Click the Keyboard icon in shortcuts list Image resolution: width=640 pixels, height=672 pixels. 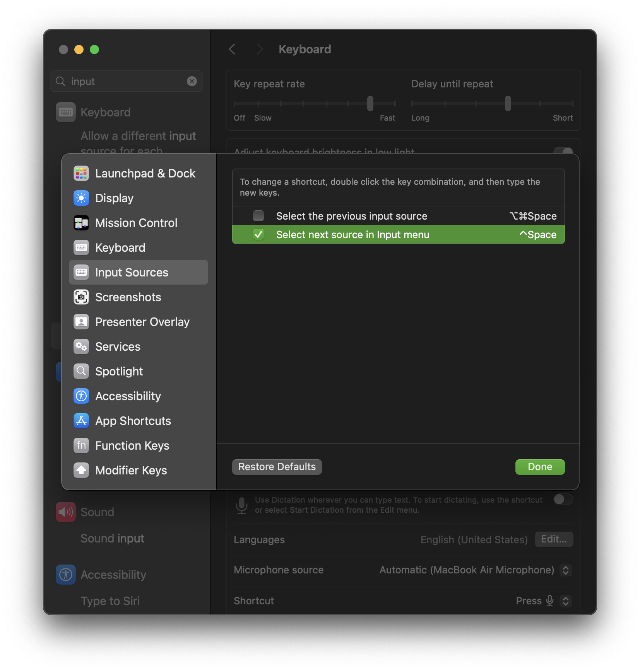[81, 247]
